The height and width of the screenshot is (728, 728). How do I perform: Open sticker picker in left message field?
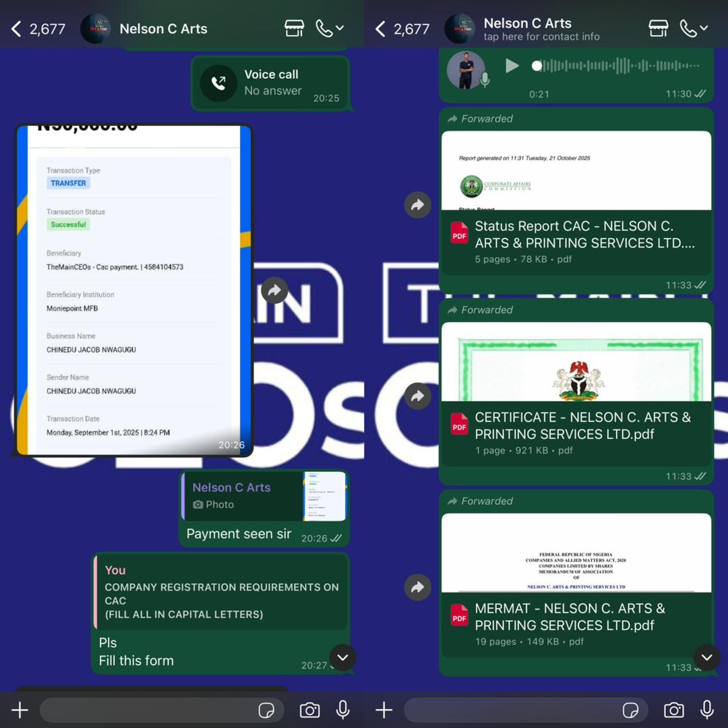click(x=266, y=710)
